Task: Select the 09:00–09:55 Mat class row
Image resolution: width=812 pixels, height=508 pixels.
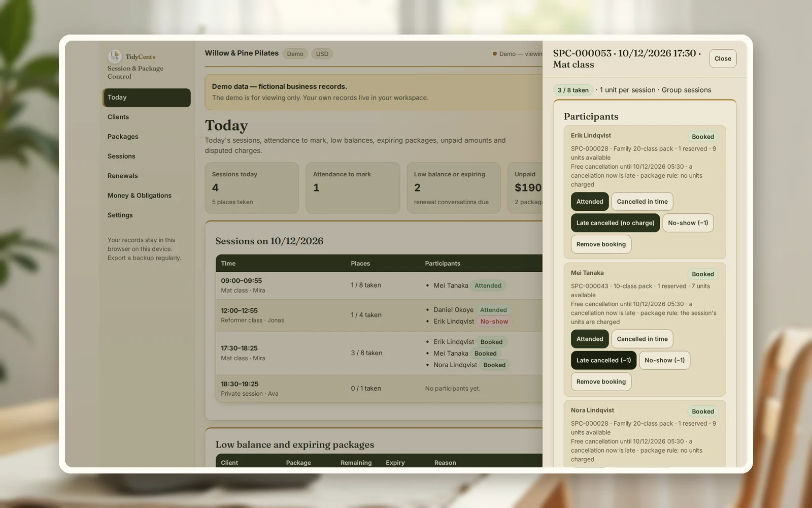Action: click(x=379, y=285)
